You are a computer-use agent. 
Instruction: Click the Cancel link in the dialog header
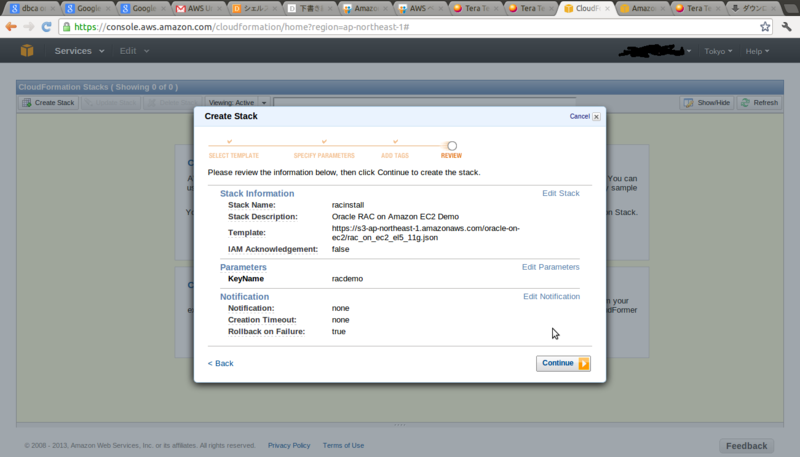pyautogui.click(x=580, y=116)
